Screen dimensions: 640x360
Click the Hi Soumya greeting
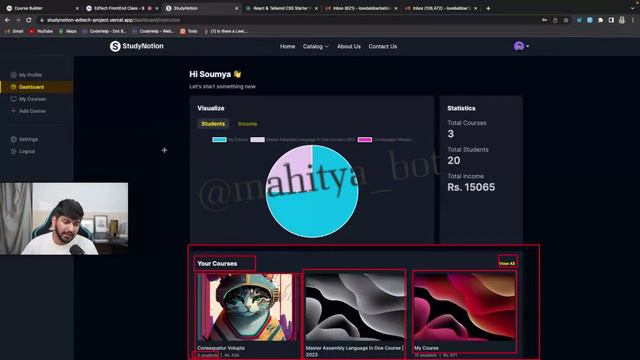coord(215,74)
